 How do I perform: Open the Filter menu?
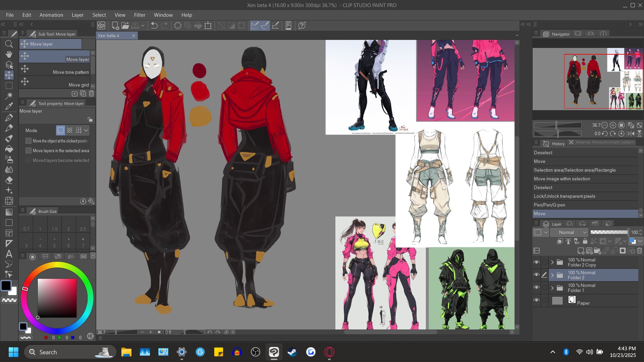(x=140, y=15)
